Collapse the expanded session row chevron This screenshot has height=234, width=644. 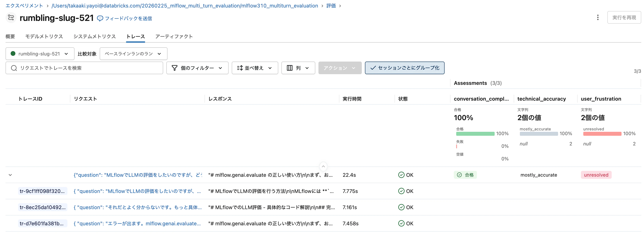point(10,175)
